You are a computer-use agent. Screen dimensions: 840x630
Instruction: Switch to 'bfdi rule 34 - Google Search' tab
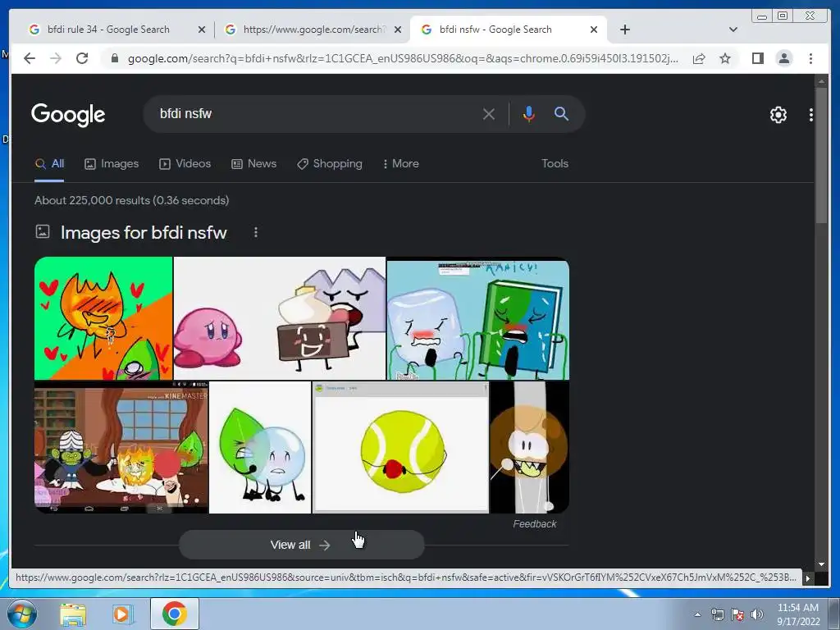(107, 30)
